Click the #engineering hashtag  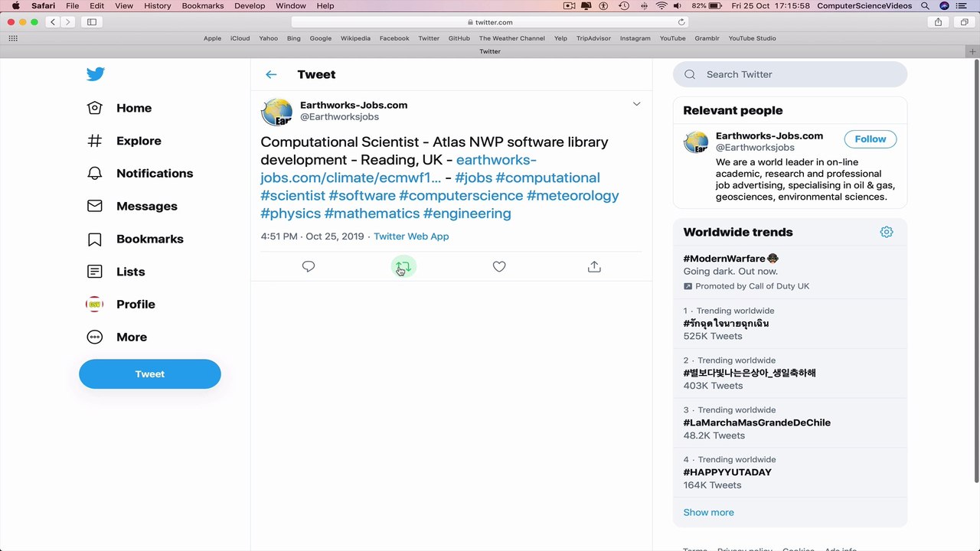[x=467, y=214]
